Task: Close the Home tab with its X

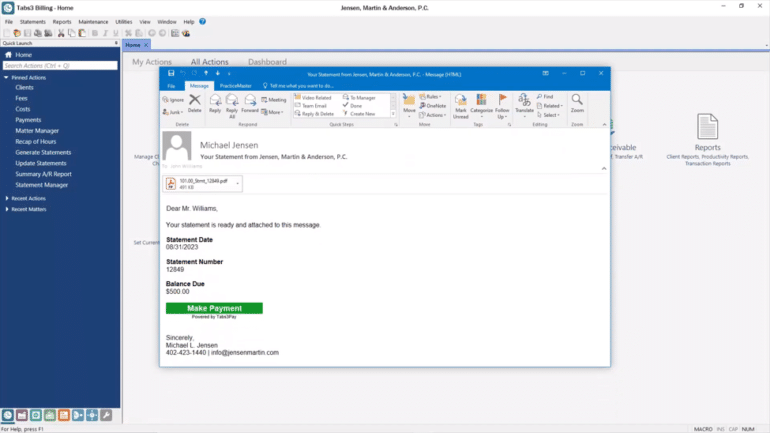Action: pos(146,45)
